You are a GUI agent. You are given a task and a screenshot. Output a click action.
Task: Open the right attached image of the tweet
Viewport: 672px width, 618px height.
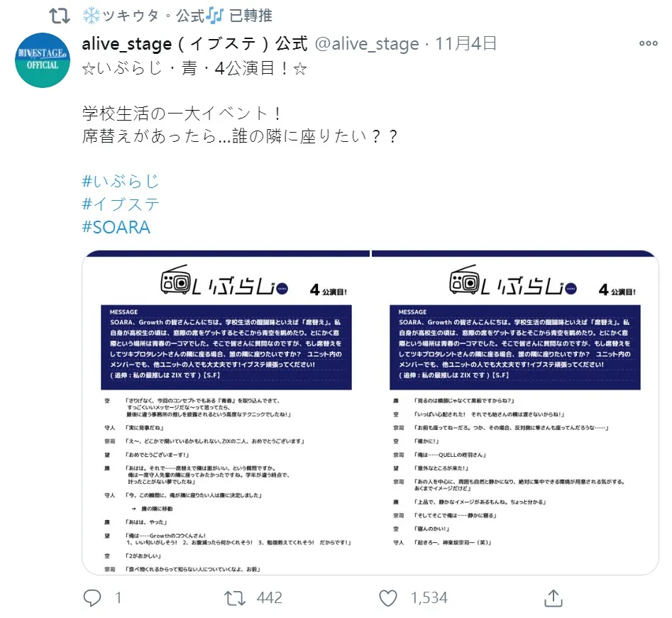[x=515, y=412]
